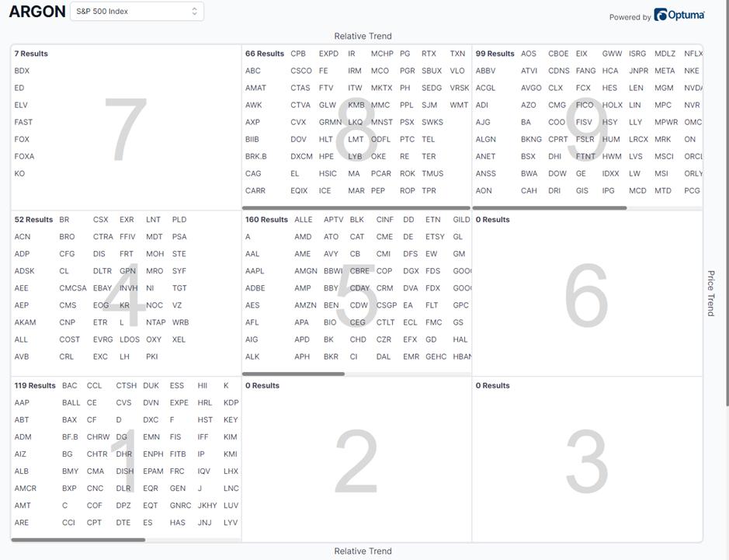Open the S&P 500 Index dropdown
The height and width of the screenshot is (560, 729).
[x=137, y=12]
